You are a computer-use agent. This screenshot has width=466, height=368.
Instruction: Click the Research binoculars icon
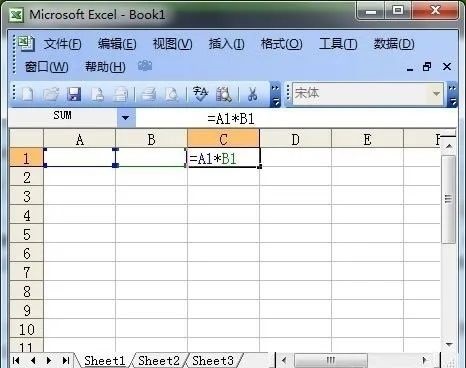pyautogui.click(x=224, y=94)
